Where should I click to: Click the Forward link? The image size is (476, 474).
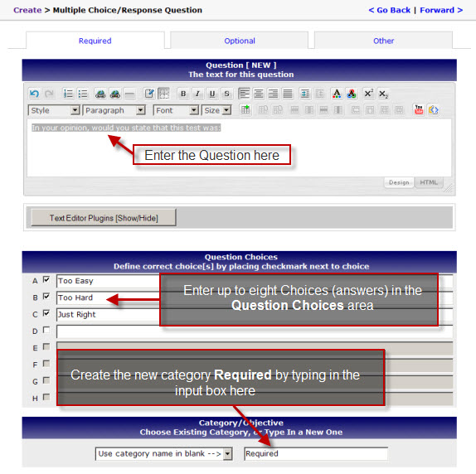(441, 10)
